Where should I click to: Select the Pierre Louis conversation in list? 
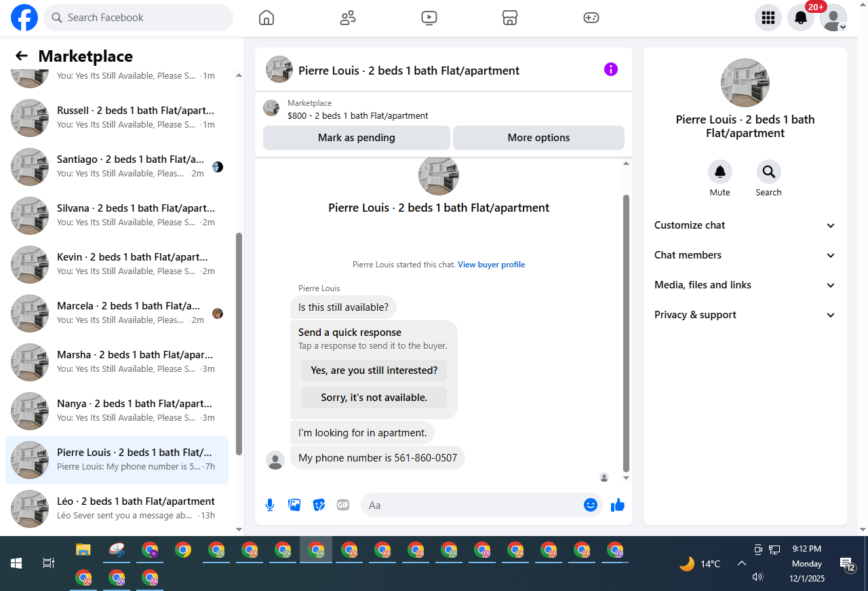click(x=117, y=460)
